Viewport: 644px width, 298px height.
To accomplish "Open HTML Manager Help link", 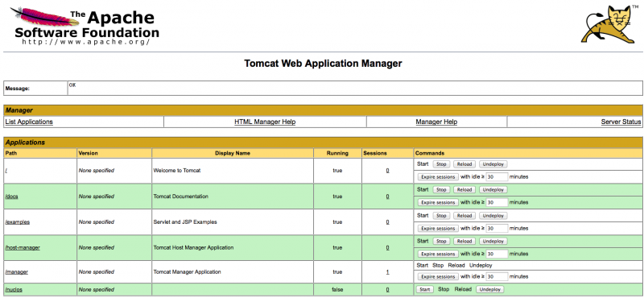I will [x=265, y=122].
